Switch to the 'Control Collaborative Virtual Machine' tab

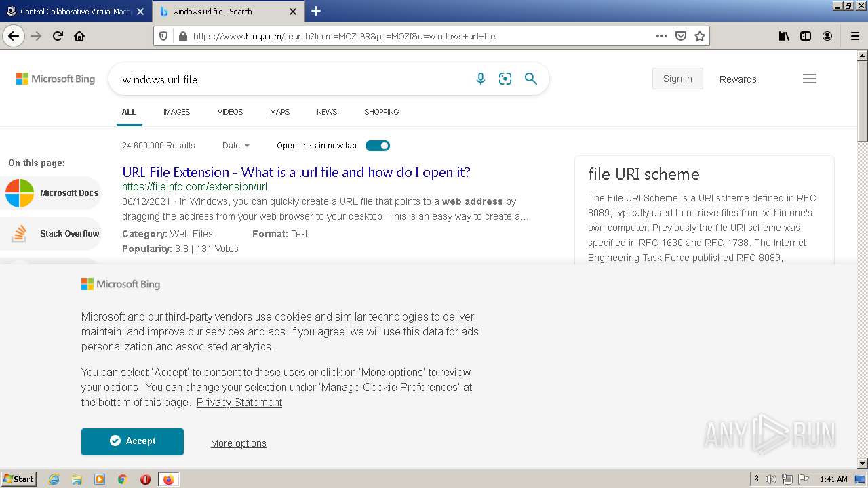point(75,12)
